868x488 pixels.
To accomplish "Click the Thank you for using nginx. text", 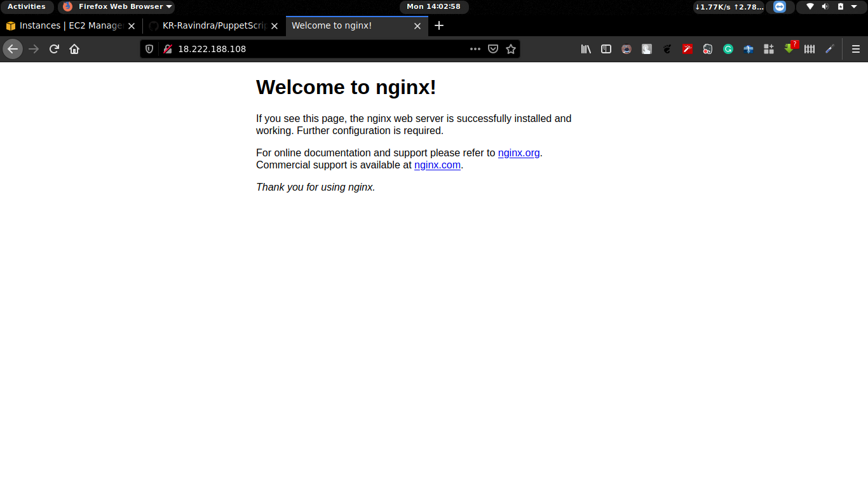I will (316, 187).
